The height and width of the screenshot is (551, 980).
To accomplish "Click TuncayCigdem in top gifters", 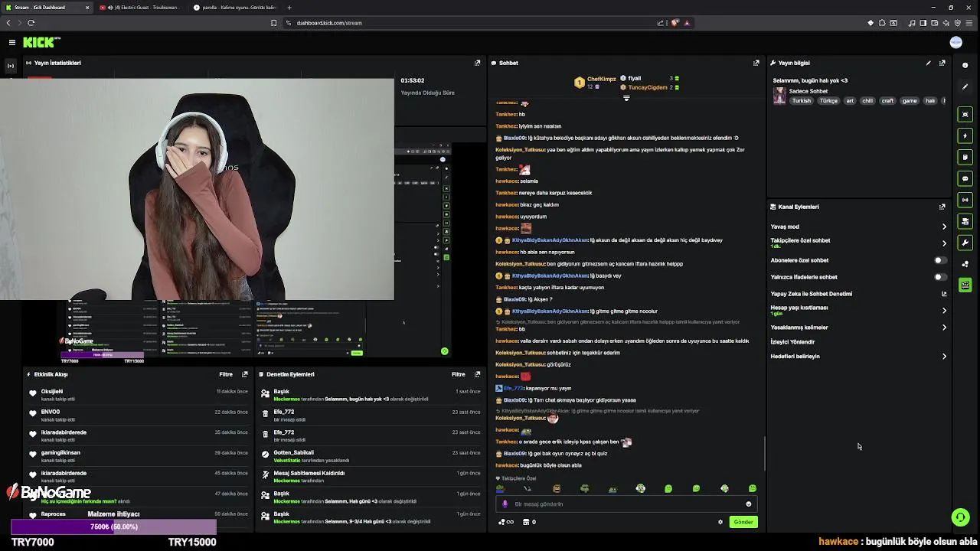I will click(x=648, y=87).
